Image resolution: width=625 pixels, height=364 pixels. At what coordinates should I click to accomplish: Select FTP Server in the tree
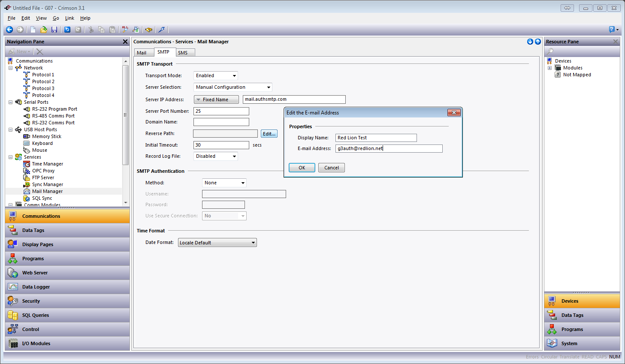[43, 177]
